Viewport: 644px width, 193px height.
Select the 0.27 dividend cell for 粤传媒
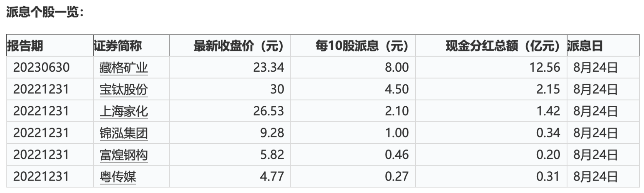pos(397,177)
